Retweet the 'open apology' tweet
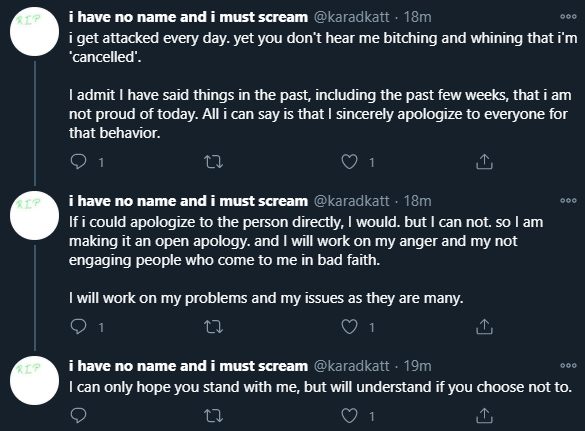585x431 pixels. click(214, 327)
